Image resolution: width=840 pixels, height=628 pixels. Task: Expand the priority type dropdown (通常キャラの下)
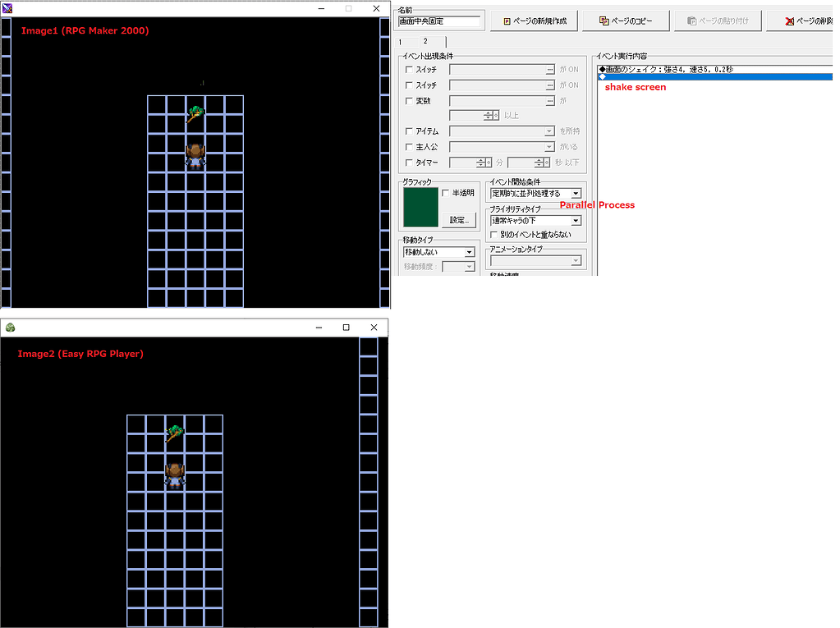(x=576, y=221)
